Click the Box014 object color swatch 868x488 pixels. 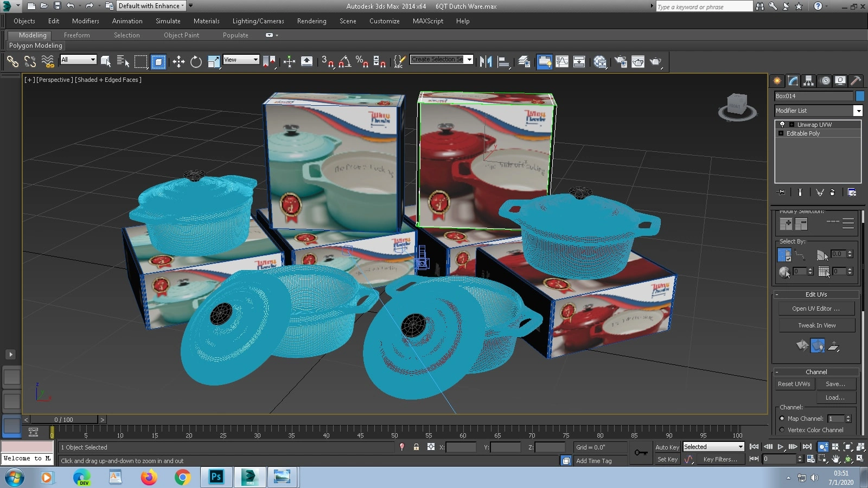click(860, 96)
